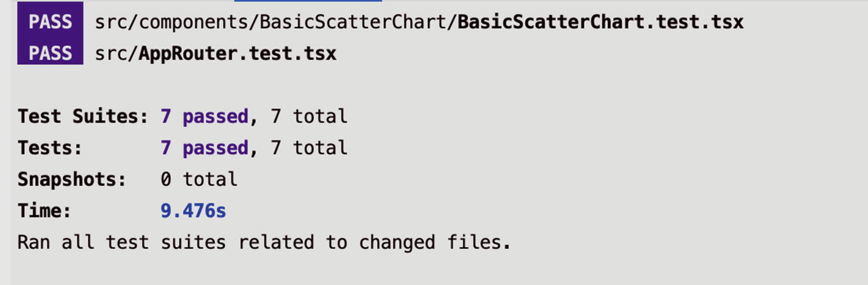The image size is (868, 285).
Task: Click the "Tests:" label
Action: coord(50,148)
